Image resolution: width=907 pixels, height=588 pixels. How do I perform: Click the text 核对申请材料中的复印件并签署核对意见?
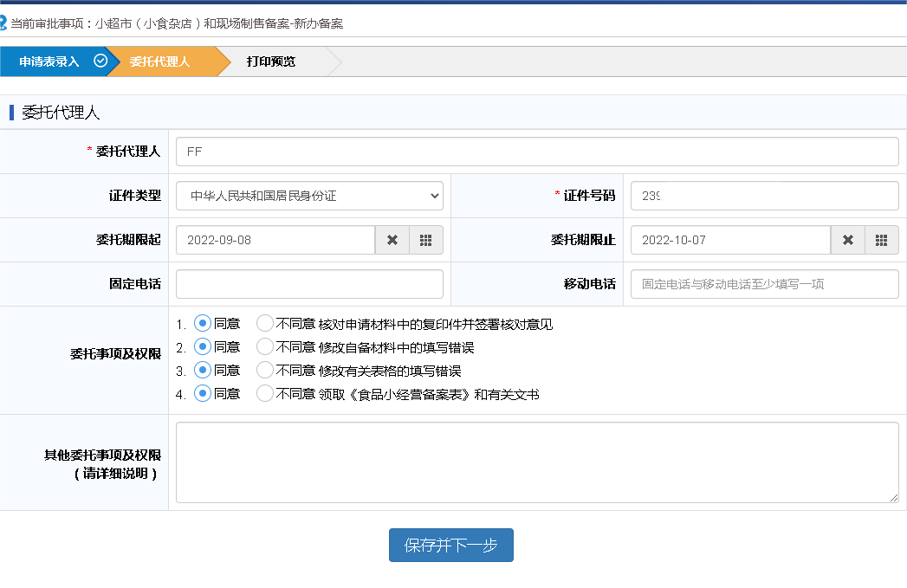pos(436,325)
